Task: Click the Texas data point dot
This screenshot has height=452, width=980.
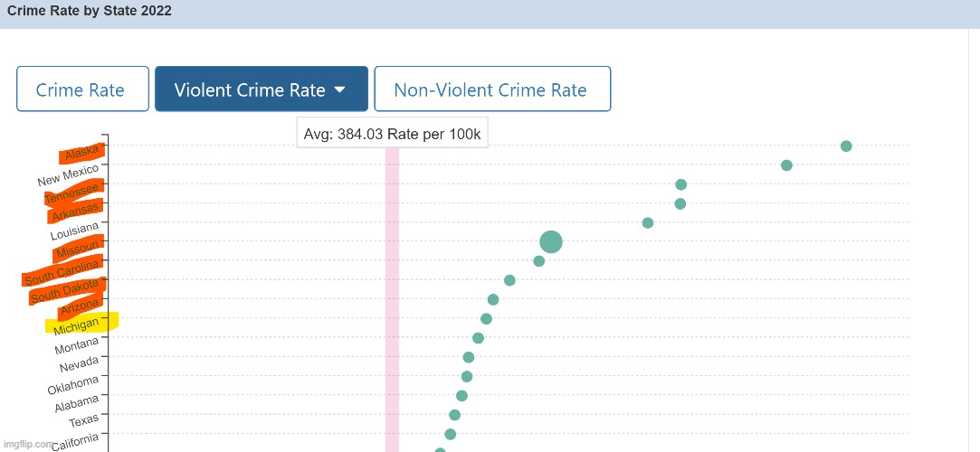Action: (455, 415)
